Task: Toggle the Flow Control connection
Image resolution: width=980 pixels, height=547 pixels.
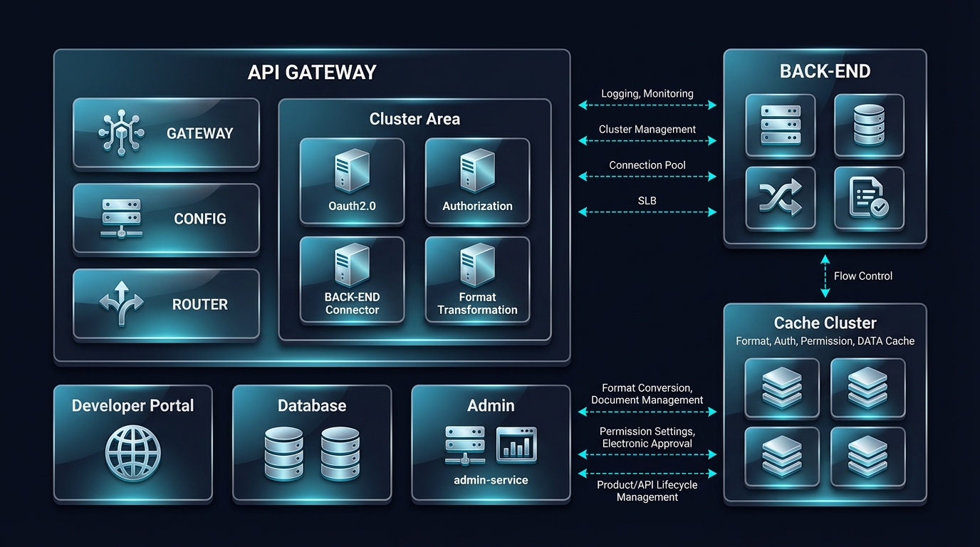Action: coord(825,276)
